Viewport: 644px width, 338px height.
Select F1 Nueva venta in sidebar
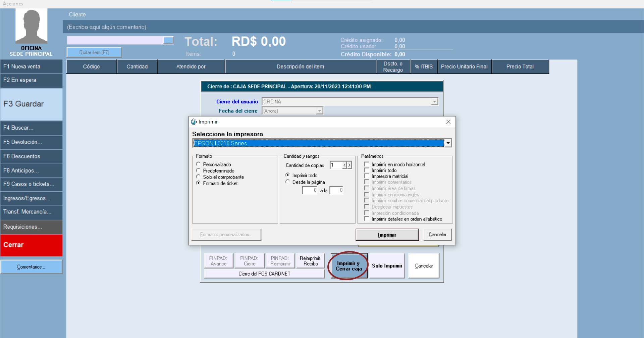[x=31, y=66]
